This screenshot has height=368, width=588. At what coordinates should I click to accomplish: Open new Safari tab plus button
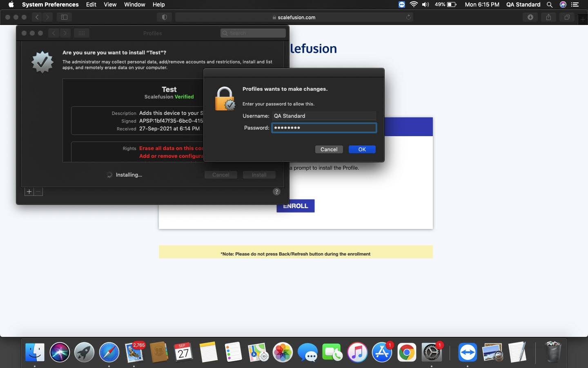click(x=583, y=20)
